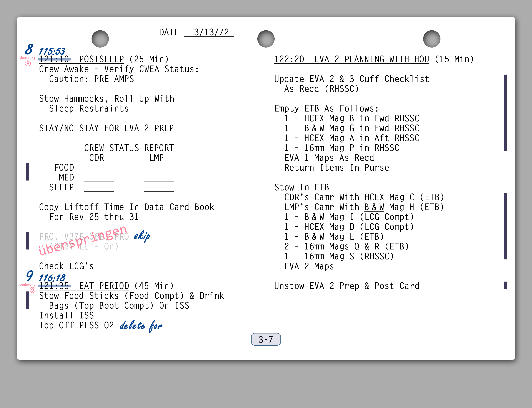Screen dimensions: 532x408
Task: Click the handwritten 'delete for' note
Action: (141, 326)
